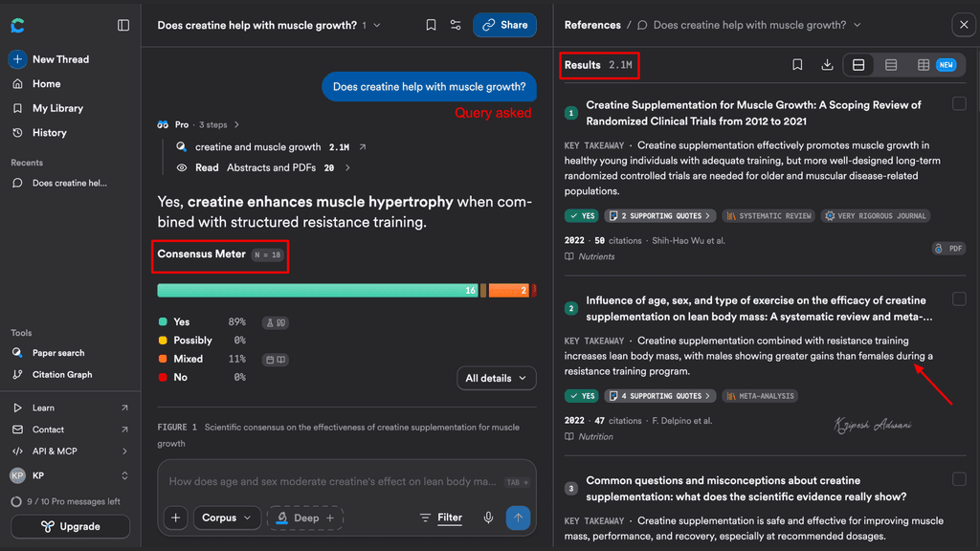Click YES badge on Scoping Review paper
980x551 pixels.
coord(581,216)
